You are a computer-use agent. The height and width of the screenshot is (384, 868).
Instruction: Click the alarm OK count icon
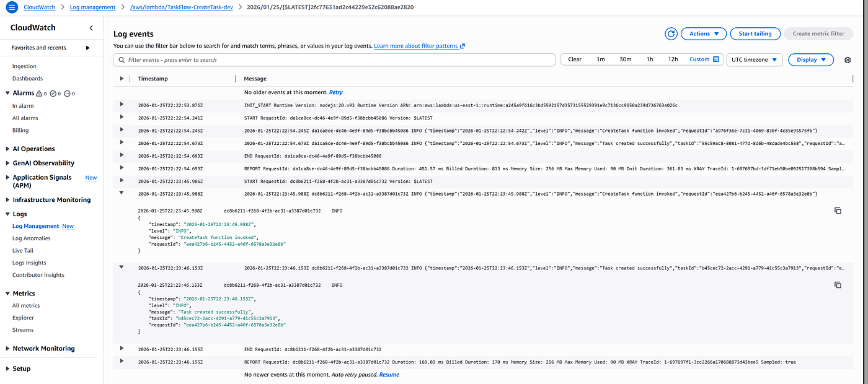[53, 94]
